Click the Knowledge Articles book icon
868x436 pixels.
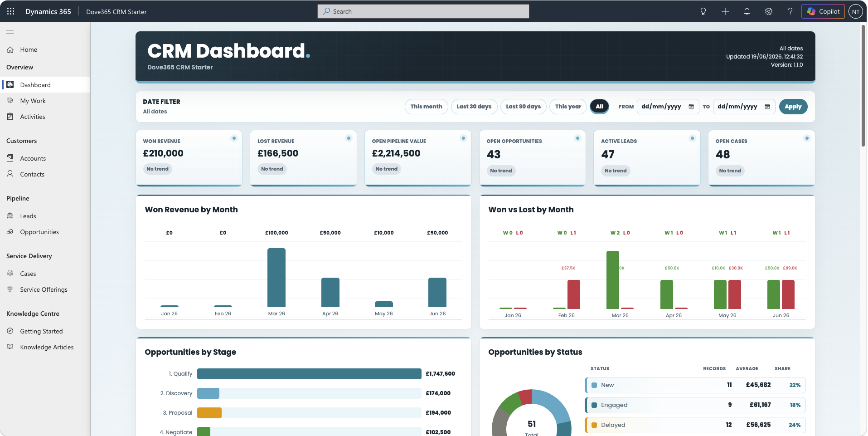[x=10, y=347]
